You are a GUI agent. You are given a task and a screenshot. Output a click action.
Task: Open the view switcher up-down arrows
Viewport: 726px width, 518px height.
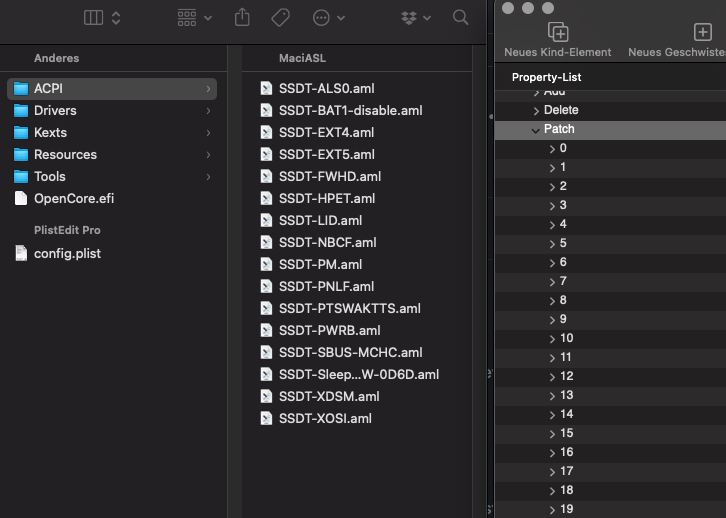point(116,18)
